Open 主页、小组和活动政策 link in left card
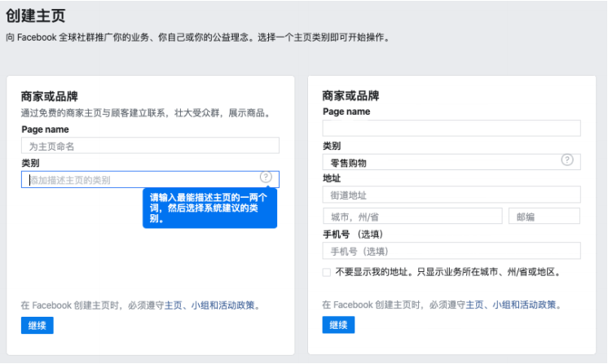The width and height of the screenshot is (608, 364). tap(209, 305)
